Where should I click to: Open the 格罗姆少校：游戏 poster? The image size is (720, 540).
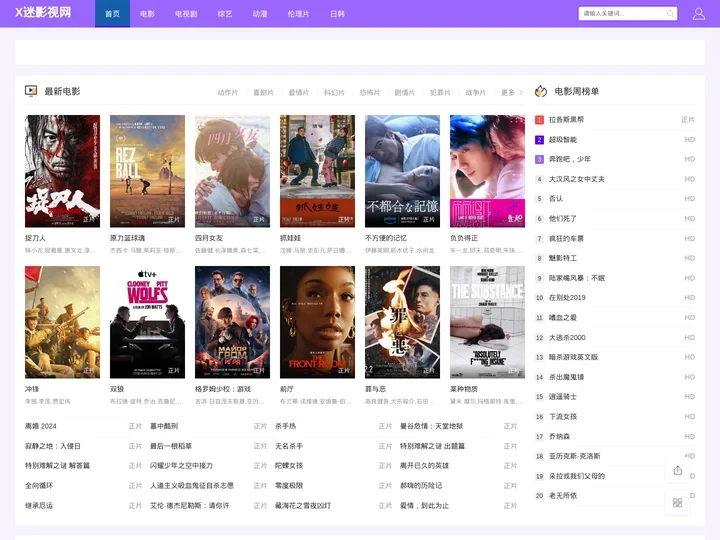(x=232, y=322)
